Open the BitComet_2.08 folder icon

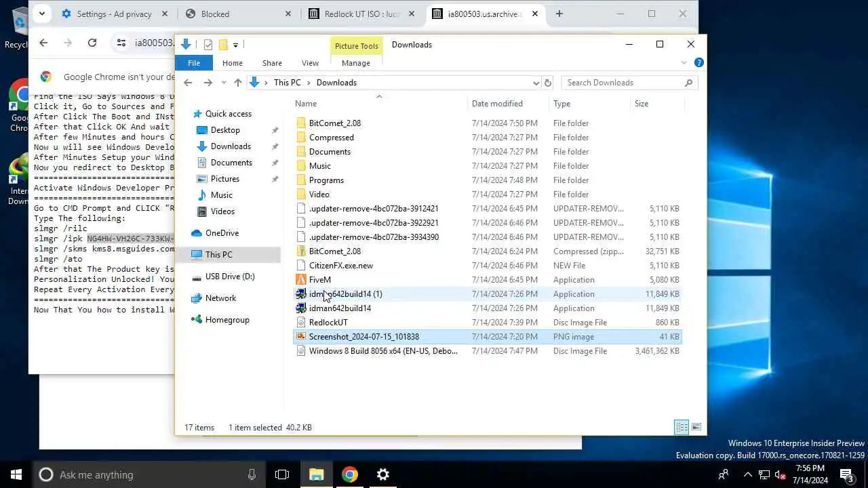(x=301, y=123)
